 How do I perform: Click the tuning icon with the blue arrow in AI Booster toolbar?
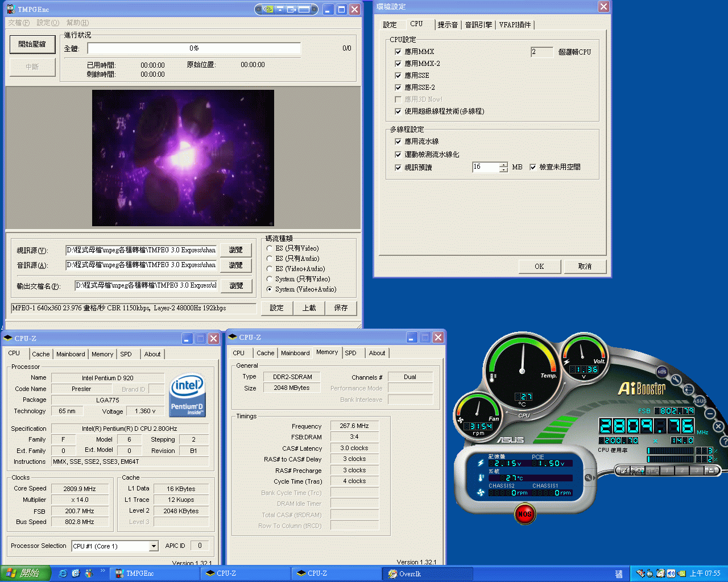pos(637,471)
